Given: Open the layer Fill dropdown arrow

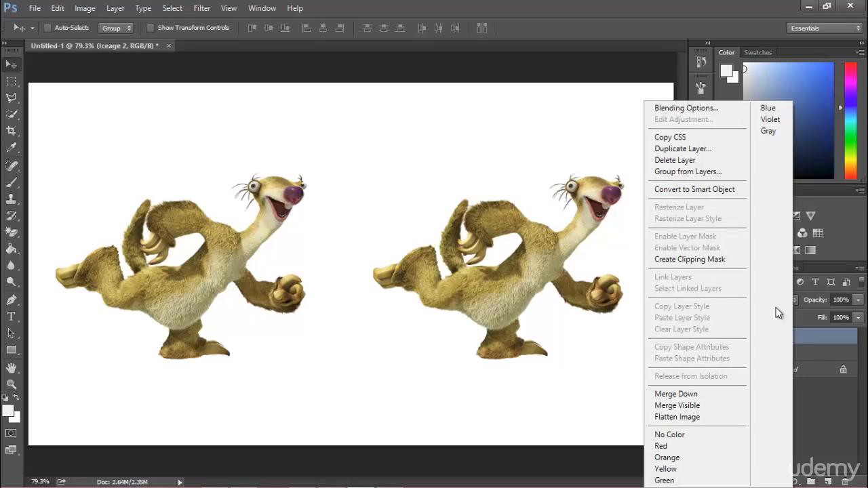Looking at the screenshot, I should (859, 317).
